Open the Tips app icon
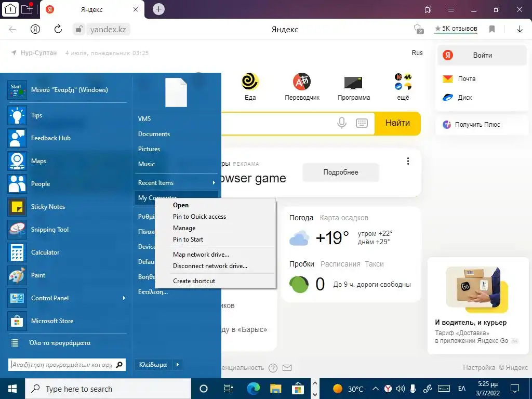Screen dimensions: 532x399 point(17,115)
